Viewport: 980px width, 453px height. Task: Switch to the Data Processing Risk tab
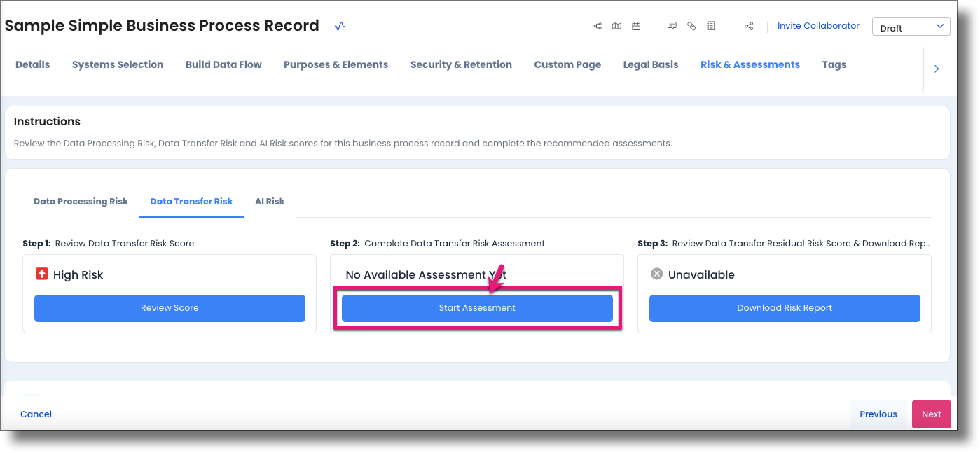[x=81, y=202]
